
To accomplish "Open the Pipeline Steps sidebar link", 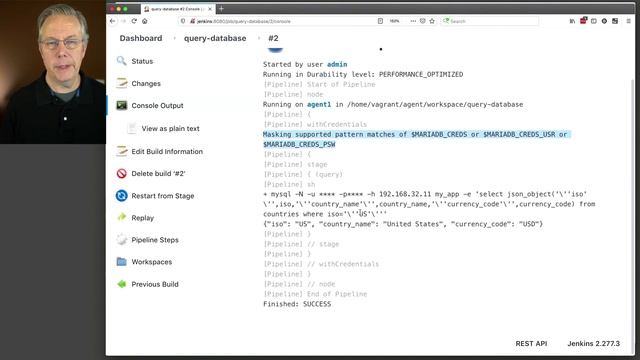I will [x=155, y=240].
